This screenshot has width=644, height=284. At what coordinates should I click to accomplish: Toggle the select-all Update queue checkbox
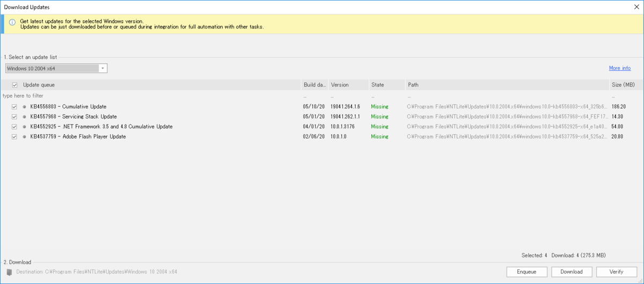pyautogui.click(x=14, y=85)
